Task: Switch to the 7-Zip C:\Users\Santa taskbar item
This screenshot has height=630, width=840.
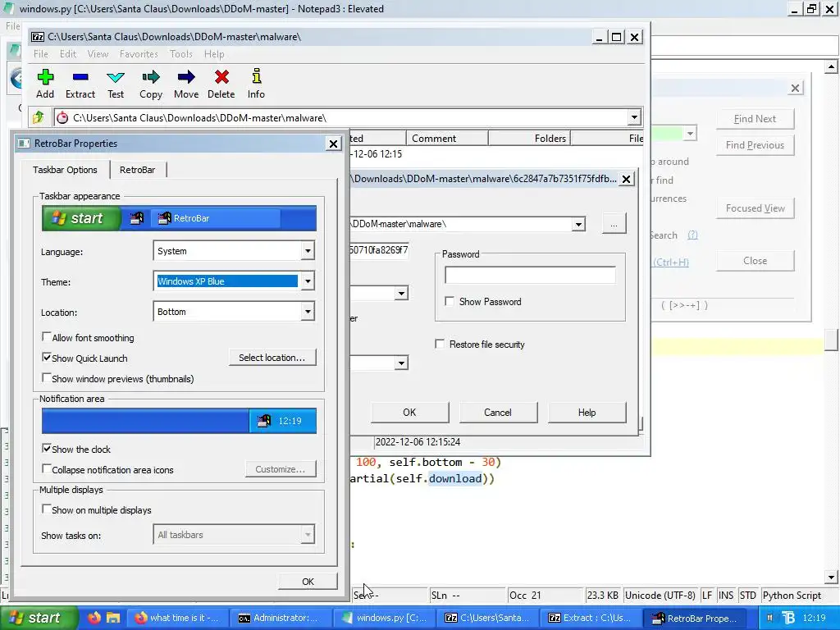Action: tap(487, 618)
